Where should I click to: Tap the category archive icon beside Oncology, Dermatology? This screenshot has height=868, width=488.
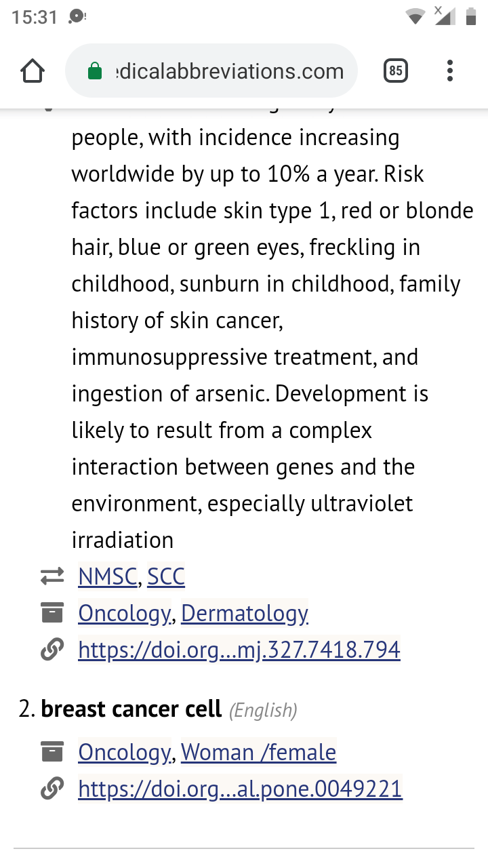(52, 613)
